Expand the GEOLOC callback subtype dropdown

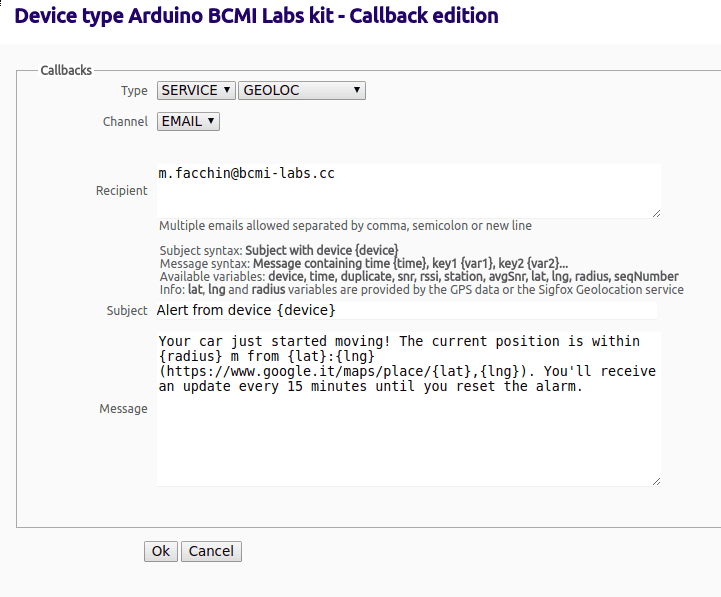302,91
